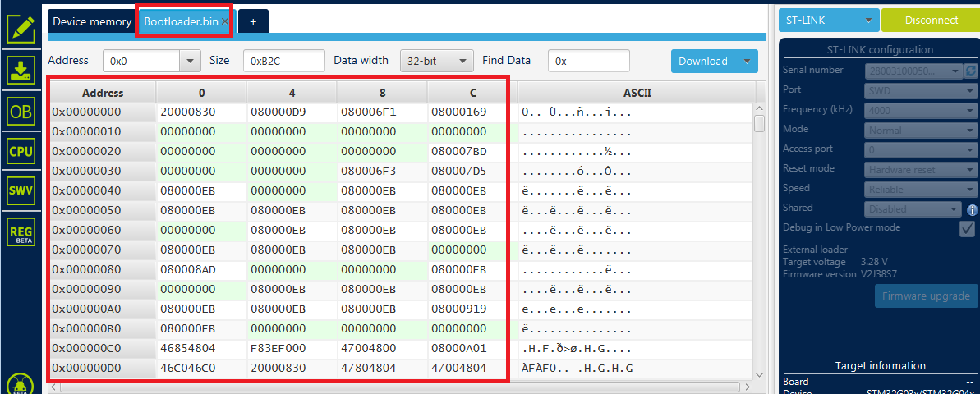The width and height of the screenshot is (980, 394).
Task: Click address row 0x00000010
Action: [104, 132]
